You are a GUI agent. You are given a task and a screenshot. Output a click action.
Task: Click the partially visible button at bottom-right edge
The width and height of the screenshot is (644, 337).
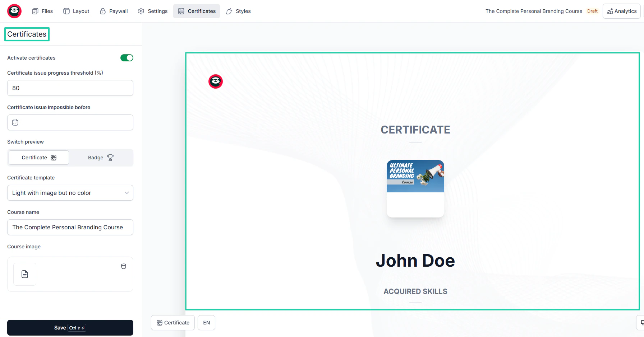coord(640,323)
